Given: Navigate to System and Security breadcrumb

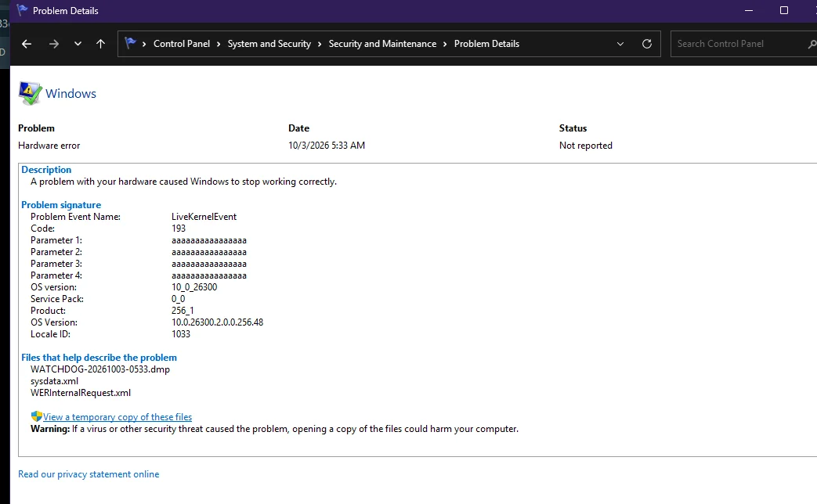Looking at the screenshot, I should coord(269,44).
